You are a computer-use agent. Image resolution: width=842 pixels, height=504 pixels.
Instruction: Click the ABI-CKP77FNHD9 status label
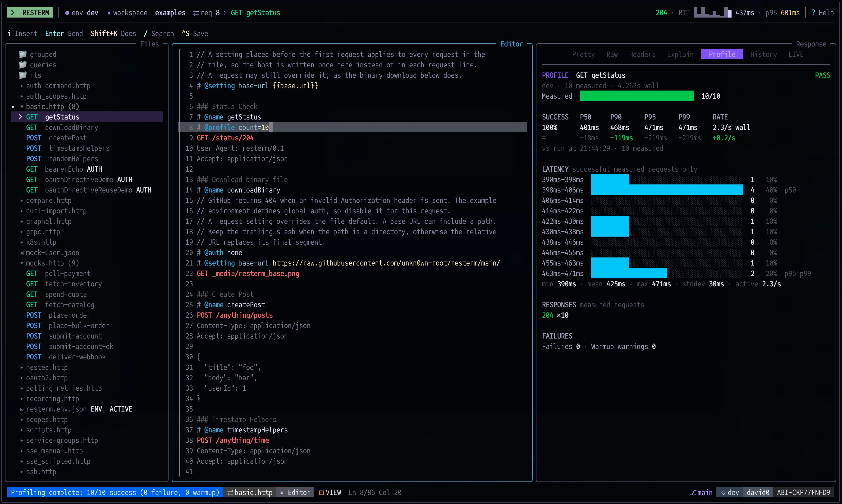click(x=803, y=492)
